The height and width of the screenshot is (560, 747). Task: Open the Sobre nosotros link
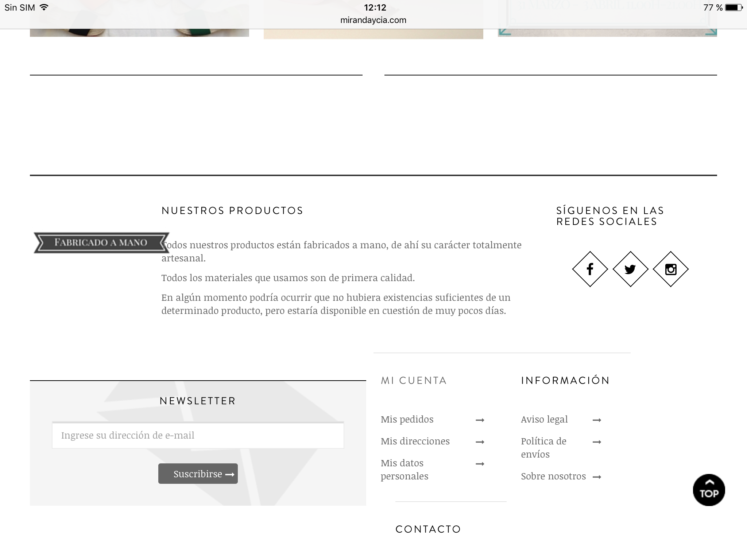click(553, 476)
